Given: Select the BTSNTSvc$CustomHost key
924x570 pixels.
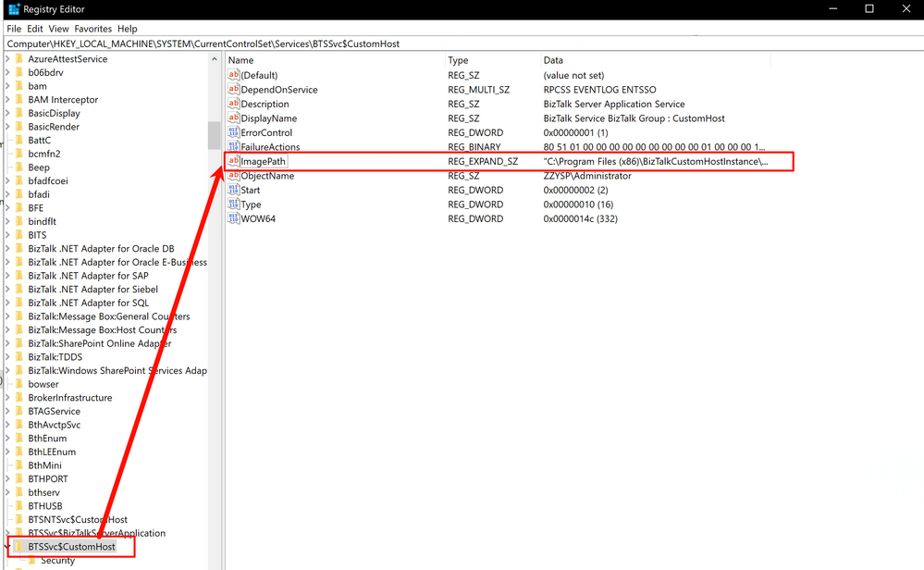Looking at the screenshot, I should pos(78,520).
